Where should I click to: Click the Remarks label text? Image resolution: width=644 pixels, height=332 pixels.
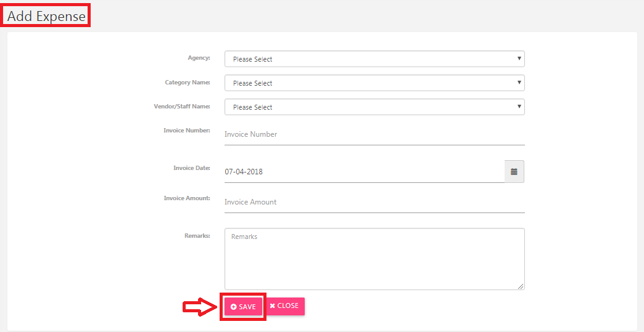point(197,236)
